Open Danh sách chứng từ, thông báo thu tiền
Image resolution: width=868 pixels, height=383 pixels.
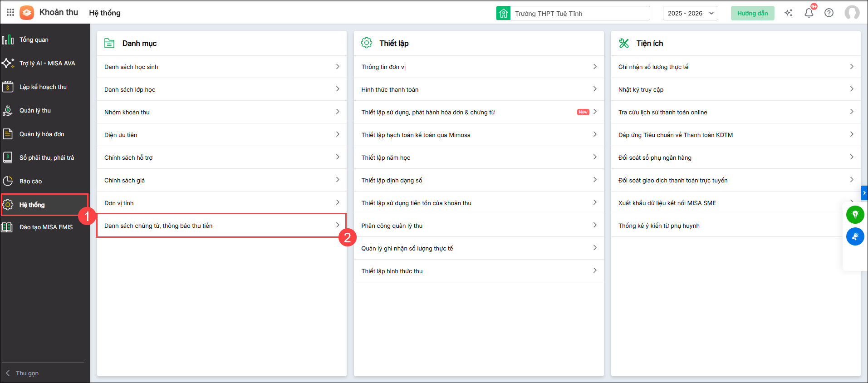click(x=221, y=226)
